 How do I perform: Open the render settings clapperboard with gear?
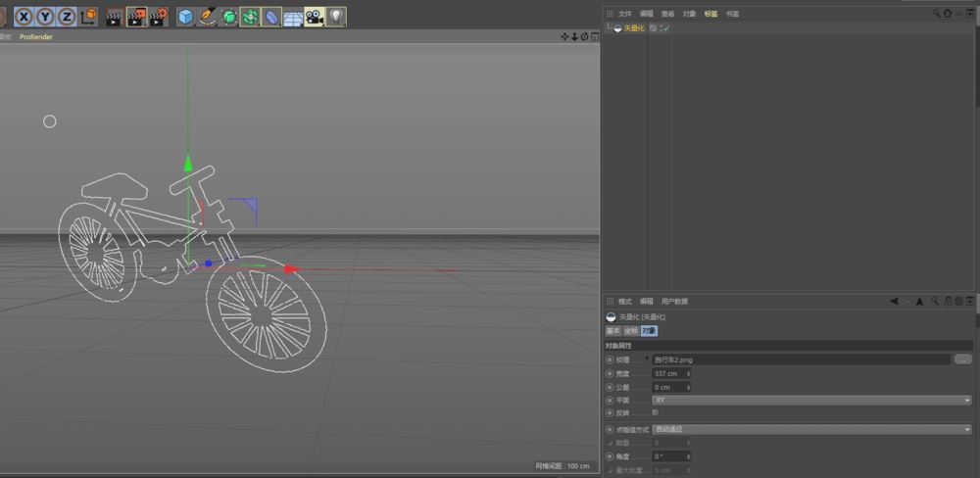(159, 16)
